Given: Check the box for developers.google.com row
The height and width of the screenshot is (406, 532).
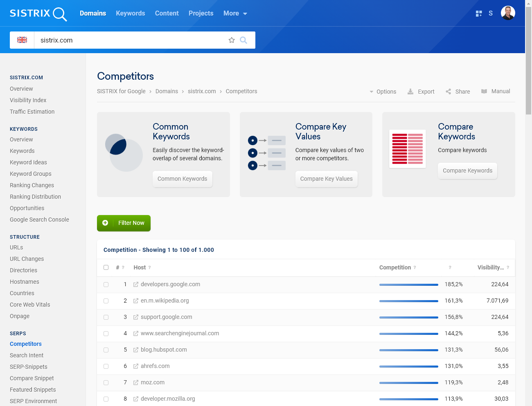Looking at the screenshot, I should [x=106, y=285].
